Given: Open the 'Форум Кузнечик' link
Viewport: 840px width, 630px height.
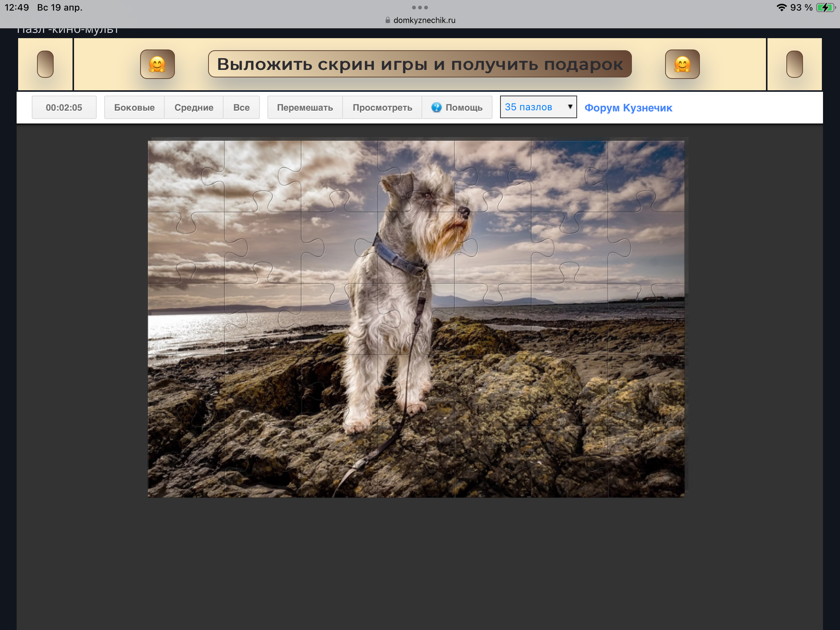Looking at the screenshot, I should pyautogui.click(x=628, y=108).
